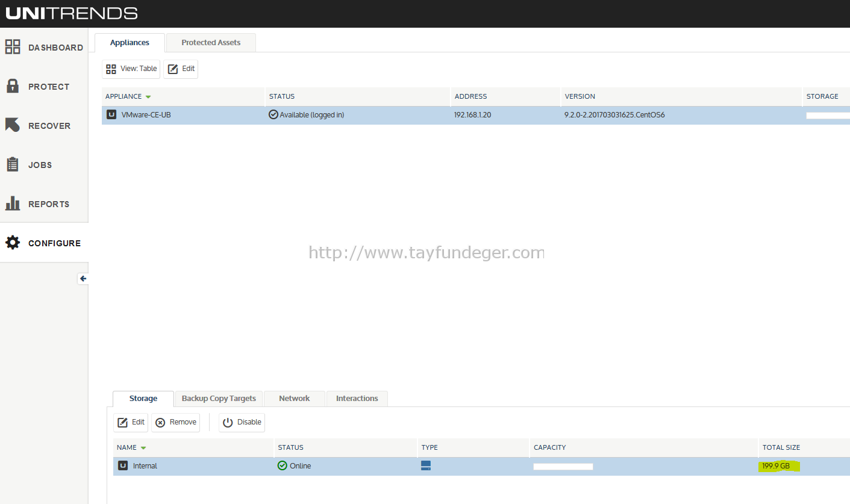This screenshot has height=504, width=850.
Task: Open the Dashboard section icon
Action: 13,47
